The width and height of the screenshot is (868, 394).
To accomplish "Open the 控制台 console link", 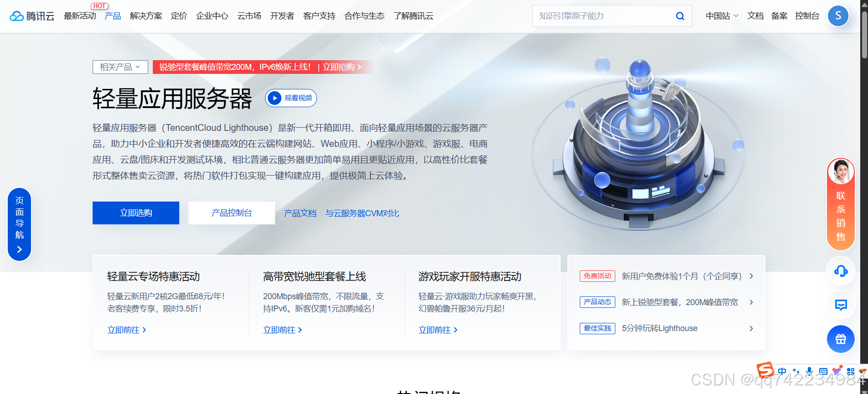I will pyautogui.click(x=807, y=16).
